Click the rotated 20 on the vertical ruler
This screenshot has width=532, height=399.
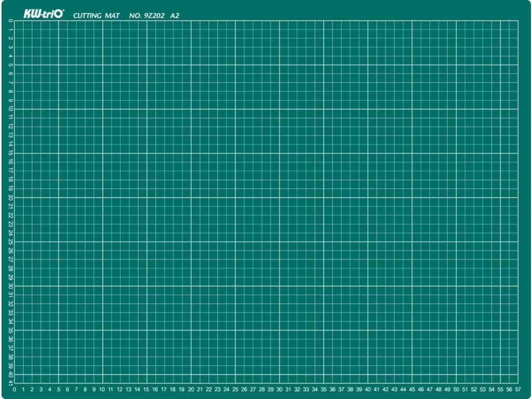coord(11,197)
